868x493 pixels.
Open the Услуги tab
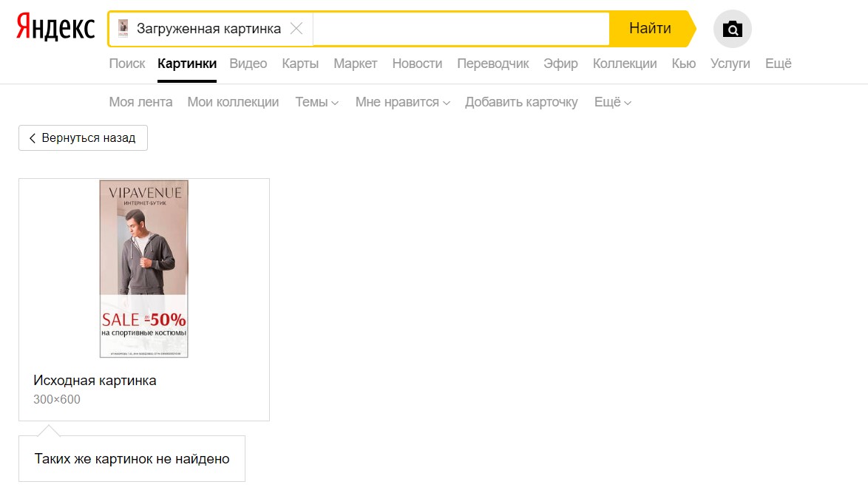[730, 64]
